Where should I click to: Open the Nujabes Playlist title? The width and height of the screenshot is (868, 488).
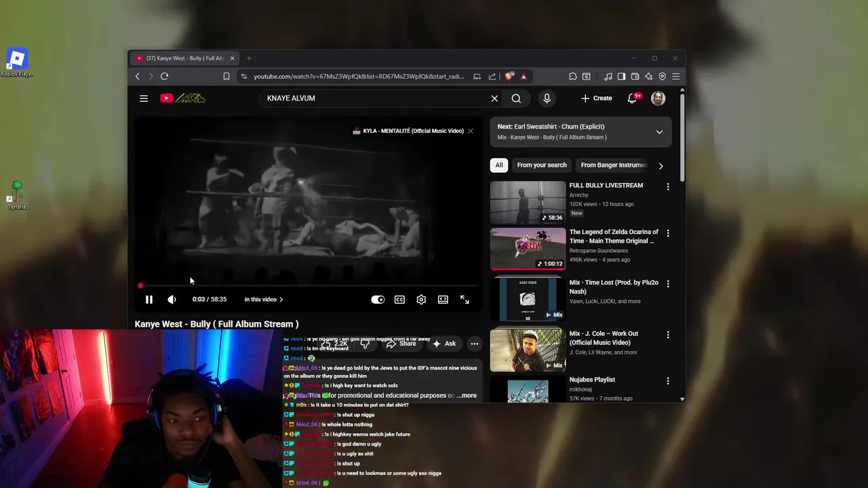pos(592,380)
